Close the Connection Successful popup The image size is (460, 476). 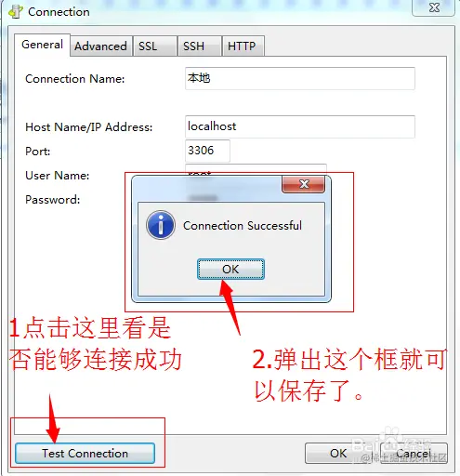click(304, 184)
